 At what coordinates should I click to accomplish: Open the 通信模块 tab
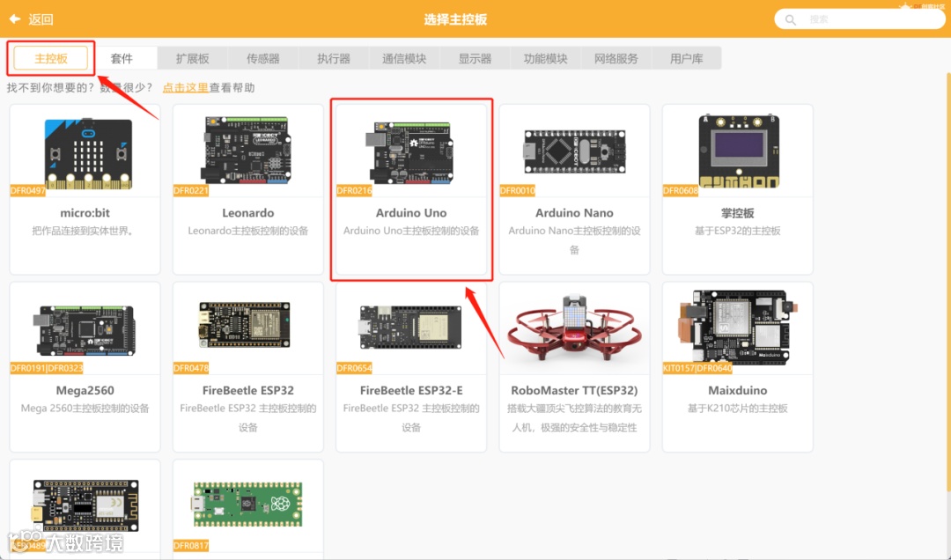tap(404, 58)
